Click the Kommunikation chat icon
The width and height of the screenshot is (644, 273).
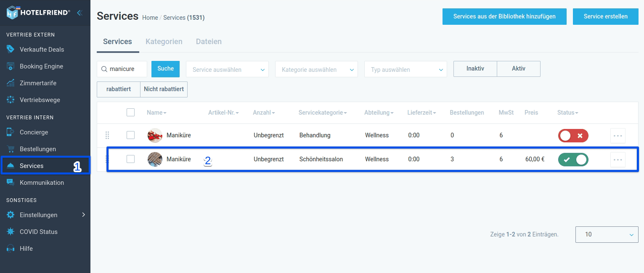point(11,182)
